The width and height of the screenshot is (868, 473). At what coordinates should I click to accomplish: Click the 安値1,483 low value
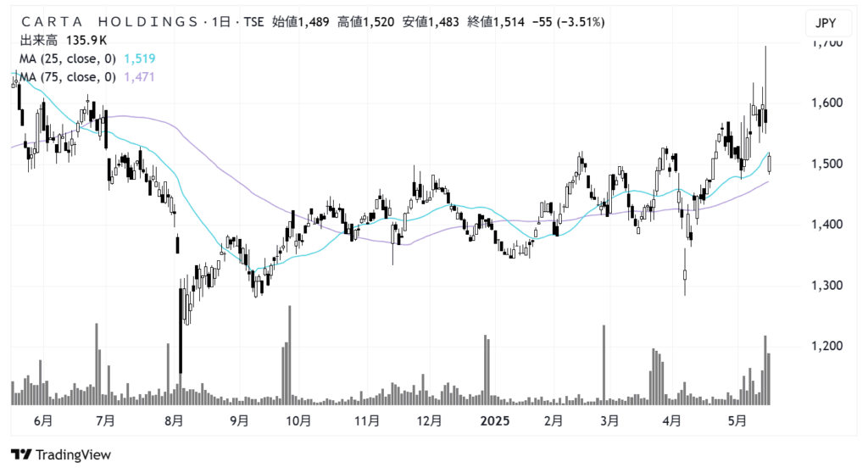(431, 22)
